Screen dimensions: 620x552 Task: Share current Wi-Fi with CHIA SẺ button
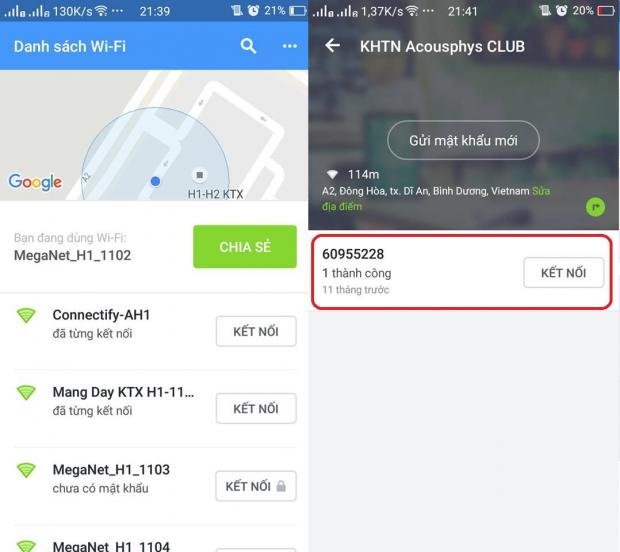(x=245, y=247)
